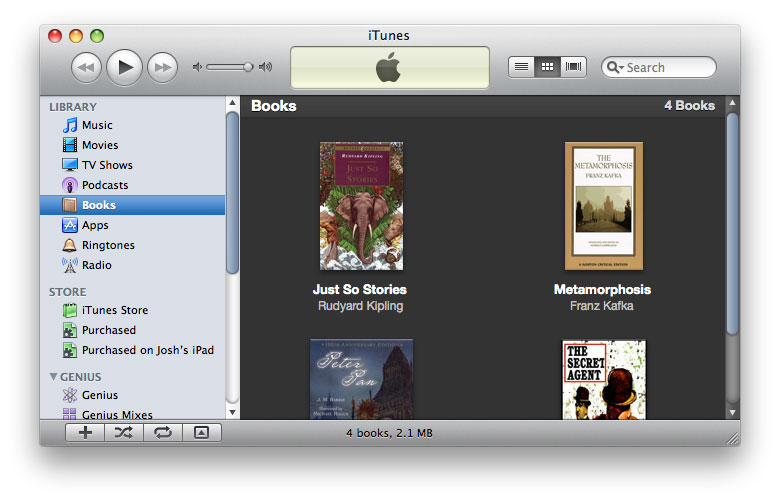Show Purchased items
Viewport: 780px width, 501px height.
[132, 330]
